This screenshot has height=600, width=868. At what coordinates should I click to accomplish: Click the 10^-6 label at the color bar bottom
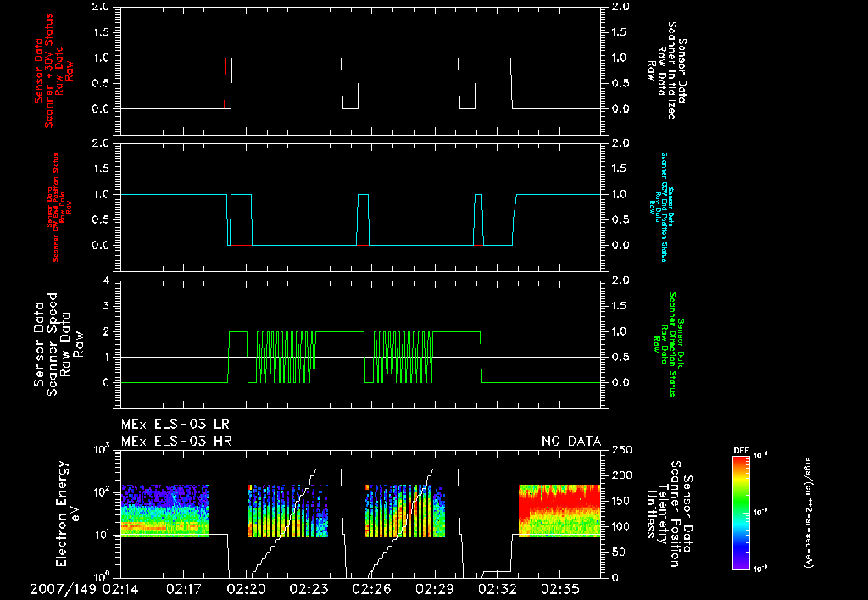click(761, 569)
